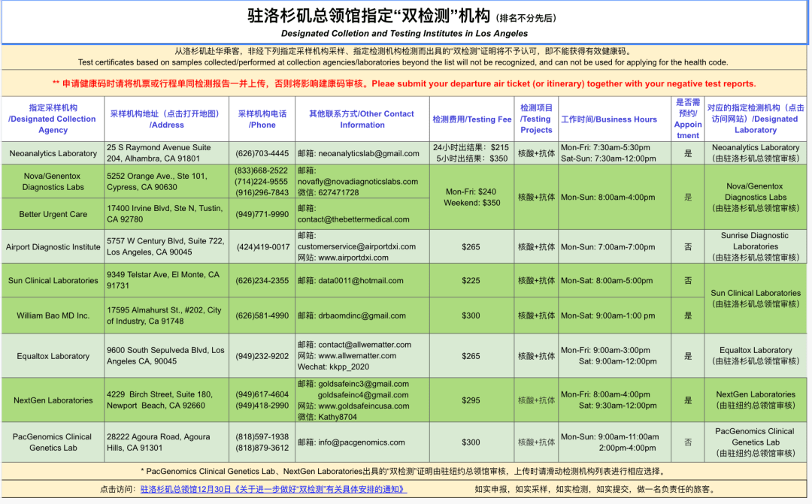
Task: Select the address 9349 Telstar Ave, El Monte
Action: [x=163, y=280]
